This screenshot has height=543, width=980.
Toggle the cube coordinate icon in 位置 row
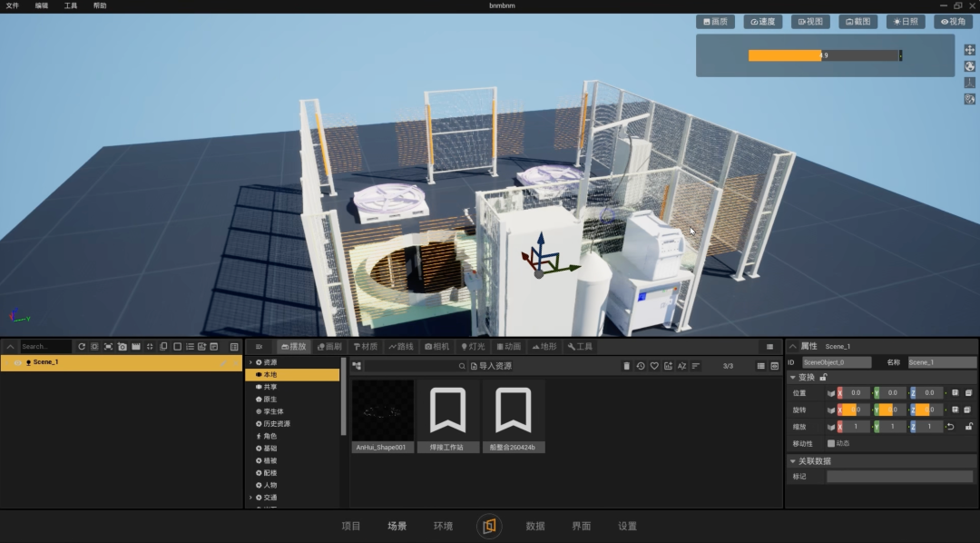tap(830, 393)
